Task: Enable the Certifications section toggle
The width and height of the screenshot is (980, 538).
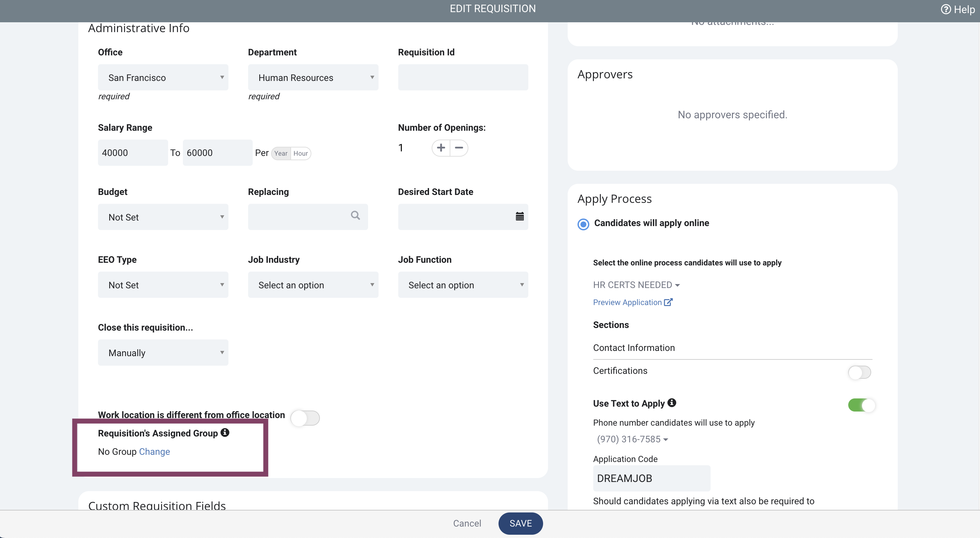Action: [859, 372]
